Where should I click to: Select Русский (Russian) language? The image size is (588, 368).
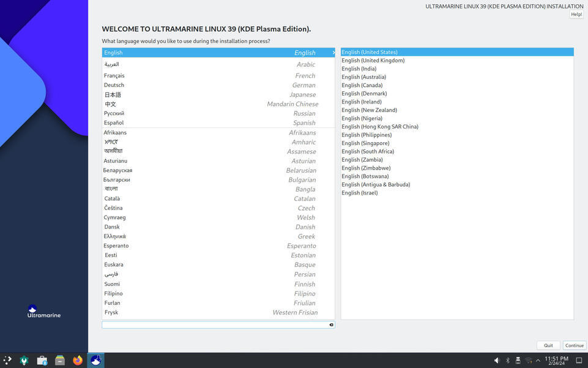[218, 113]
